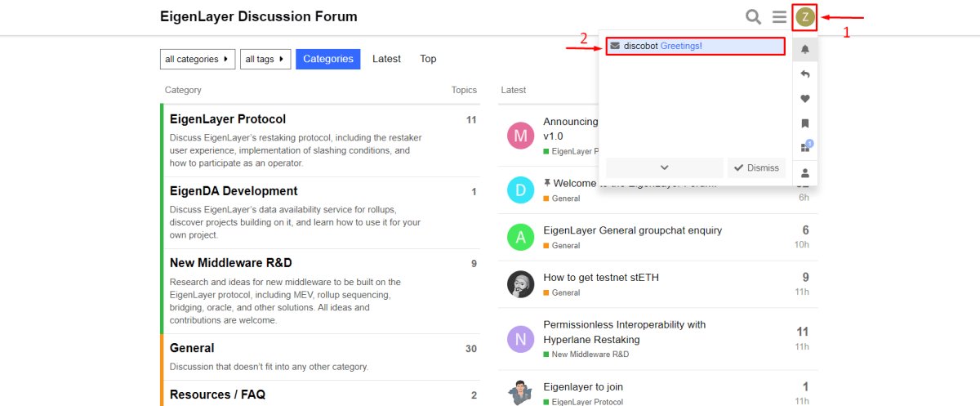Open the hamburger menu icon
This screenshot has height=406, width=980.
pyautogui.click(x=779, y=17)
